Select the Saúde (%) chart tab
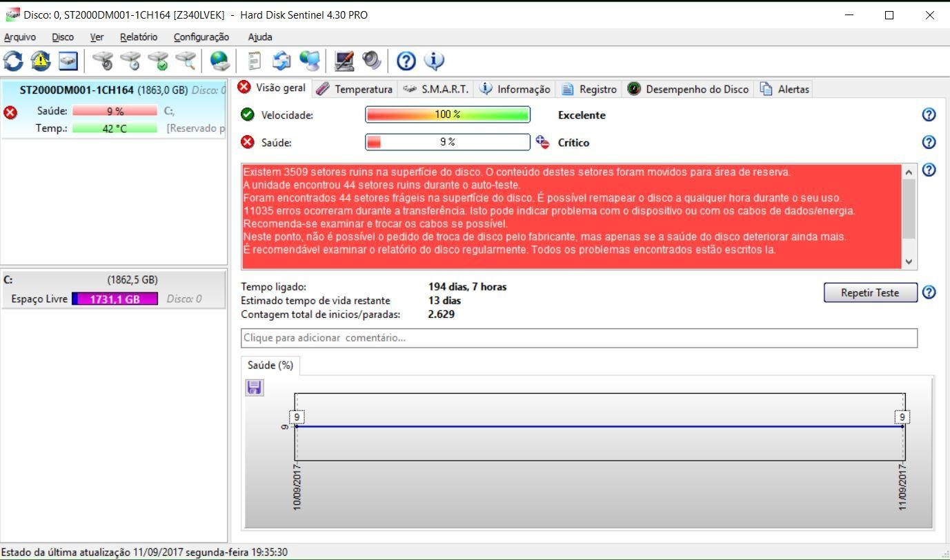Image resolution: width=950 pixels, height=560 pixels. (270, 366)
